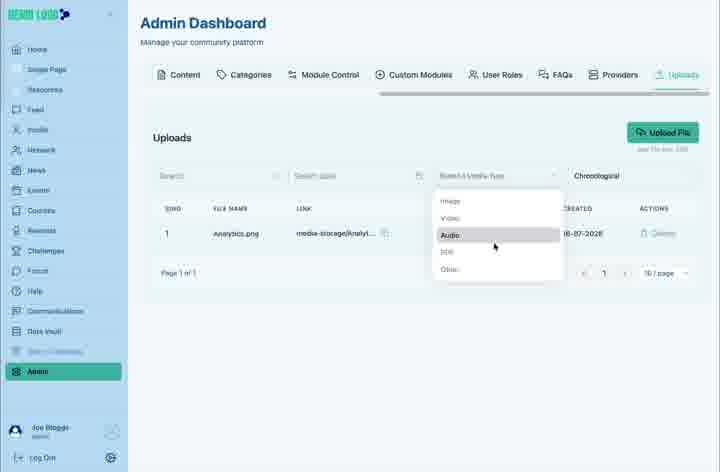Delete the Analytics.png upload
This screenshot has height=472, width=720.
click(x=658, y=234)
